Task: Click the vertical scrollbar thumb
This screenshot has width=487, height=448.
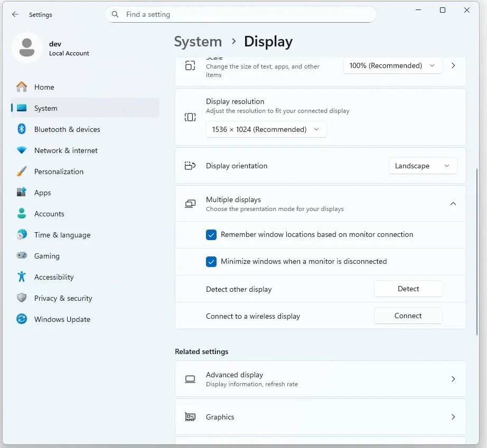Action: pyautogui.click(x=477, y=251)
